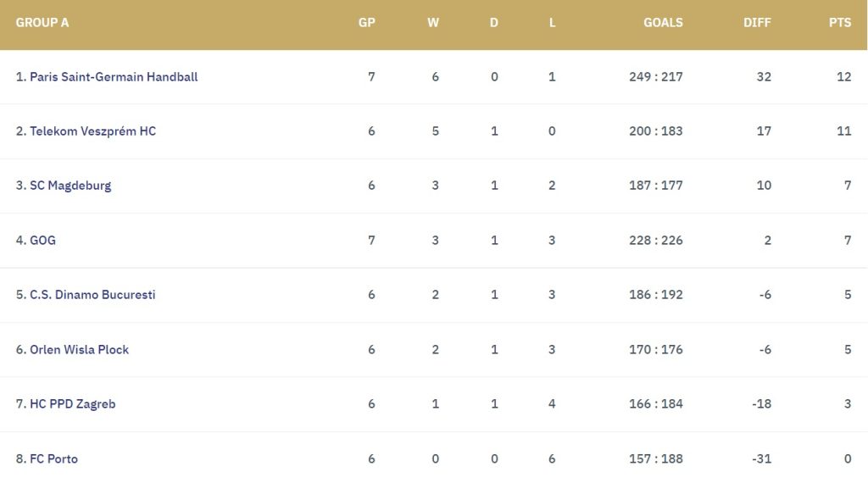Click the DIFF column header

757,23
